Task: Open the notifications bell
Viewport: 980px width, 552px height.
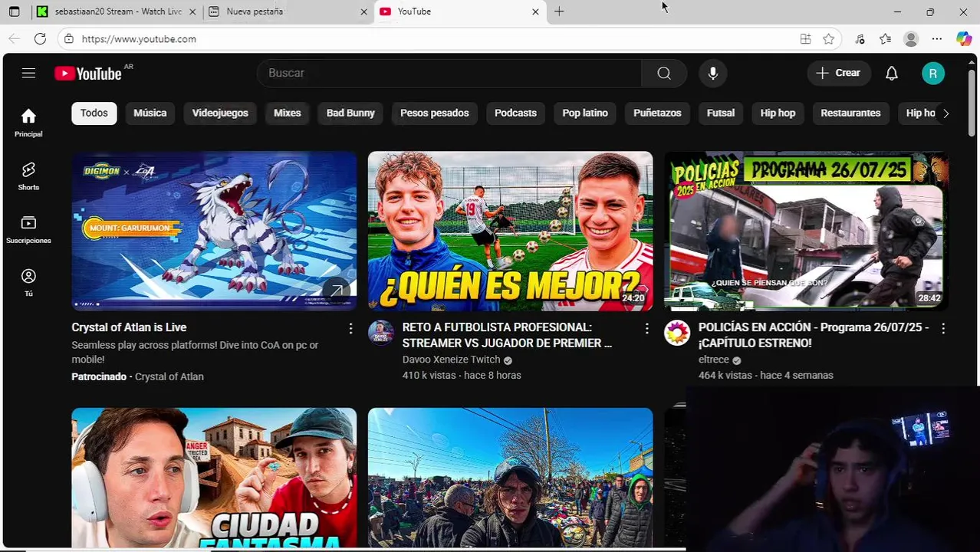Action: click(892, 73)
